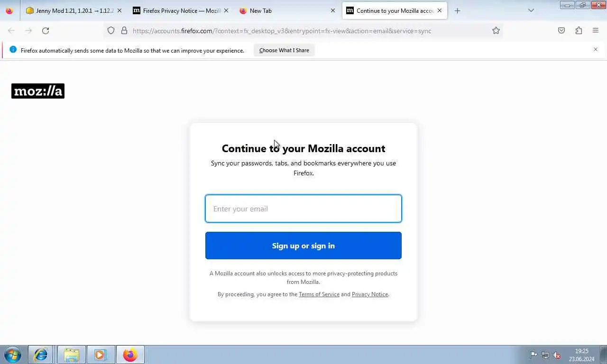
Task: Expand the List all tabs dropdown
Action: point(531,10)
